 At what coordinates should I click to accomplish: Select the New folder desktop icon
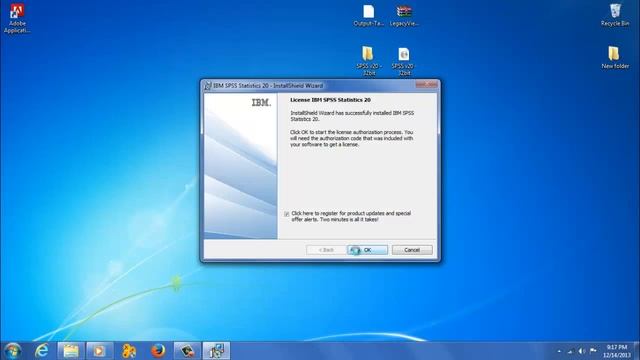click(615, 57)
